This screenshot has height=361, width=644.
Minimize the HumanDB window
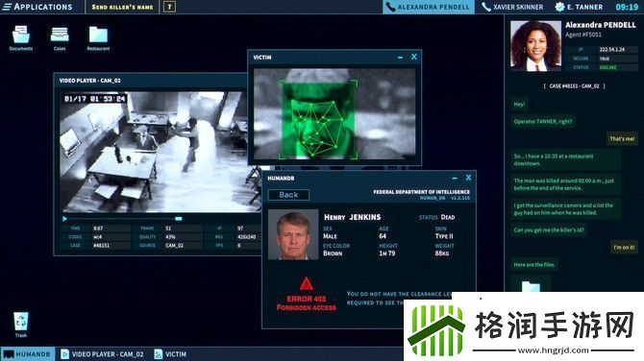click(x=455, y=178)
